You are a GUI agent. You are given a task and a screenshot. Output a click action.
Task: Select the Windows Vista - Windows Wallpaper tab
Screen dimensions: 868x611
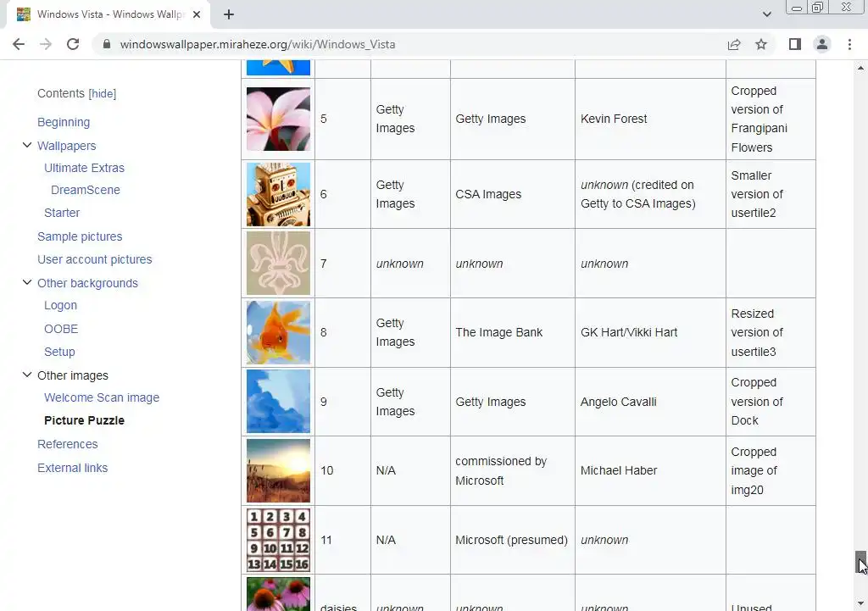[108, 14]
